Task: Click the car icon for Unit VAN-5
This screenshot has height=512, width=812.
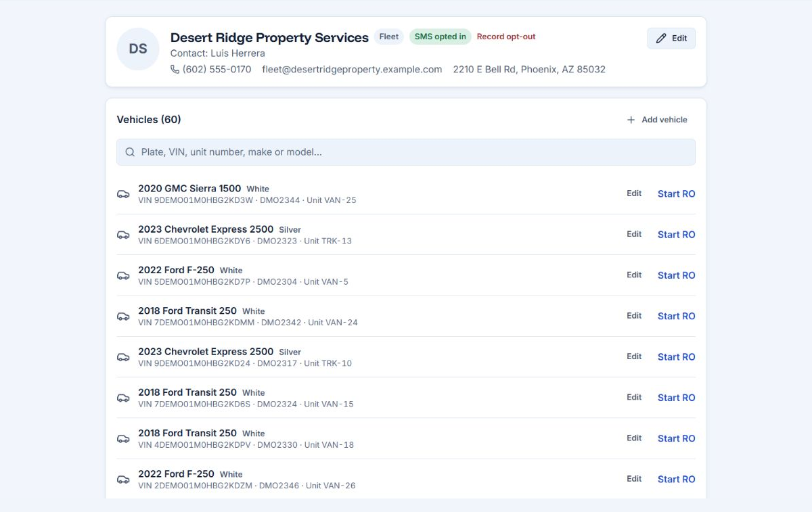Action: click(x=123, y=275)
